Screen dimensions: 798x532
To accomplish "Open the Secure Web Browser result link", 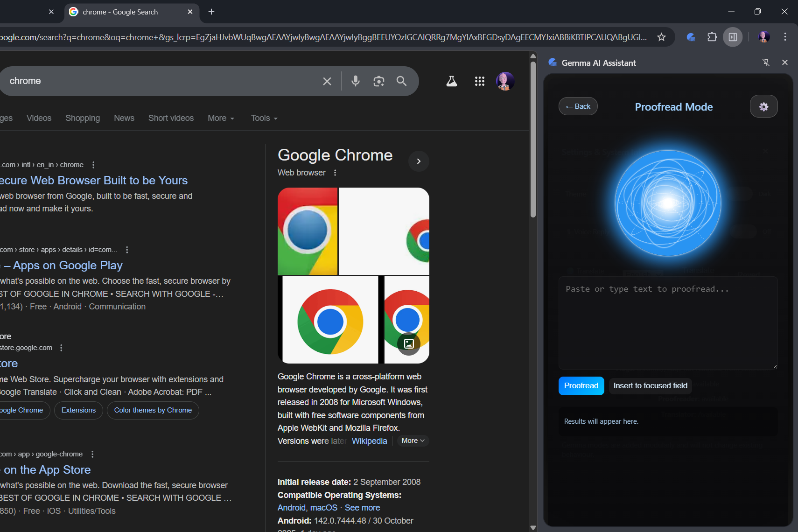I will [93, 181].
